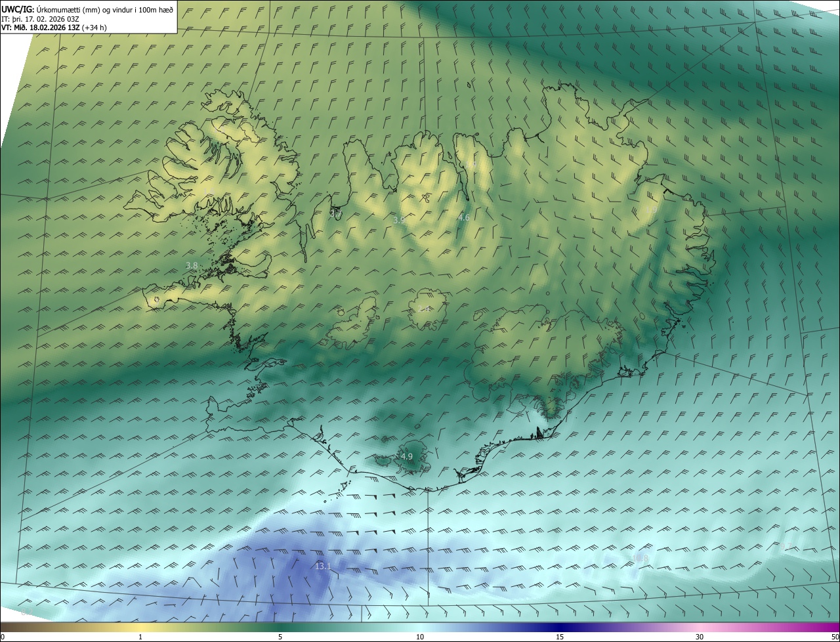Click the colorbar tick label 10
The image size is (840, 642).
420,637
